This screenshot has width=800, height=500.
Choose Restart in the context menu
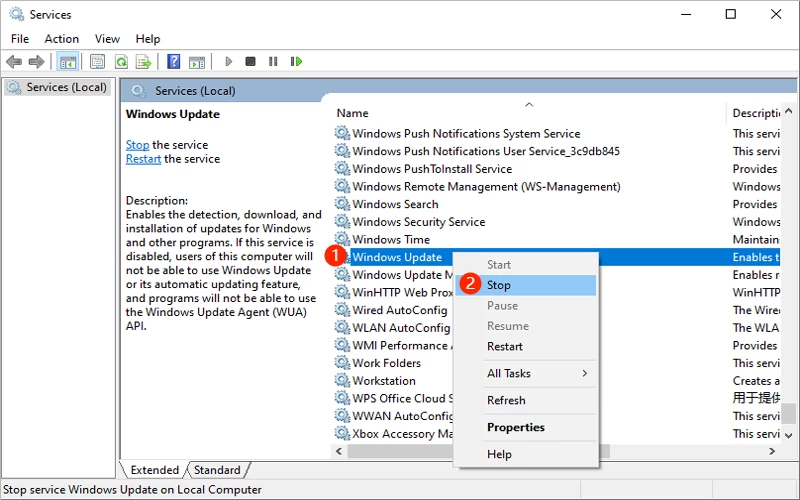pyautogui.click(x=525, y=346)
